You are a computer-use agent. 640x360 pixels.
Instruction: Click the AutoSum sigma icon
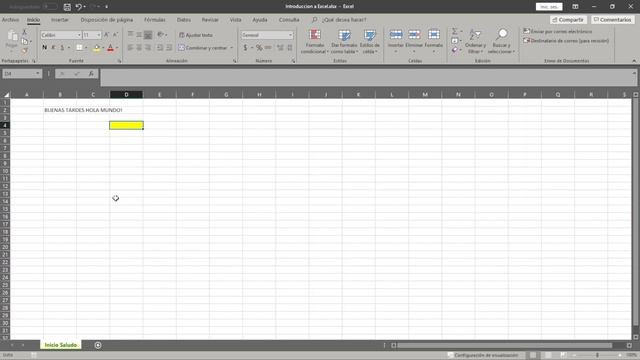coord(454,31)
